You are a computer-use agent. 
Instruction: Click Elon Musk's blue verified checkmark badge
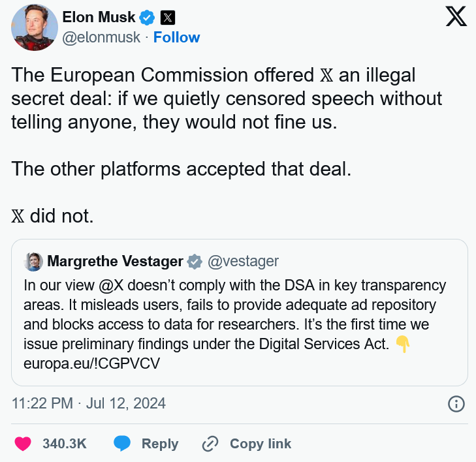147,17
